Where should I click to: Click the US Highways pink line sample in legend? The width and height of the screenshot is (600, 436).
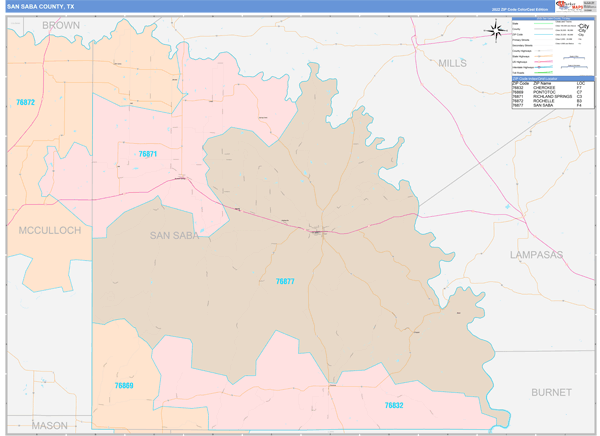click(543, 62)
